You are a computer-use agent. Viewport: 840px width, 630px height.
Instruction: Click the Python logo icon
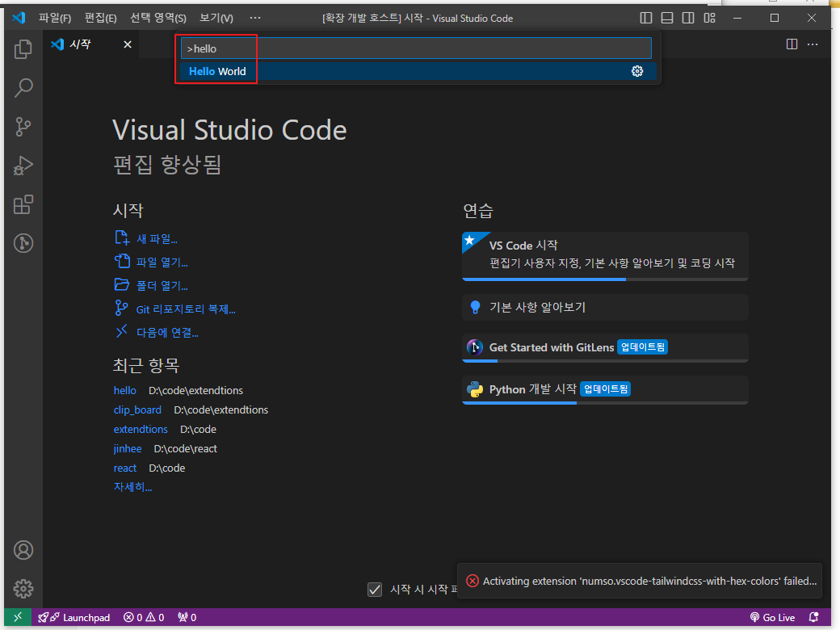pyautogui.click(x=475, y=389)
